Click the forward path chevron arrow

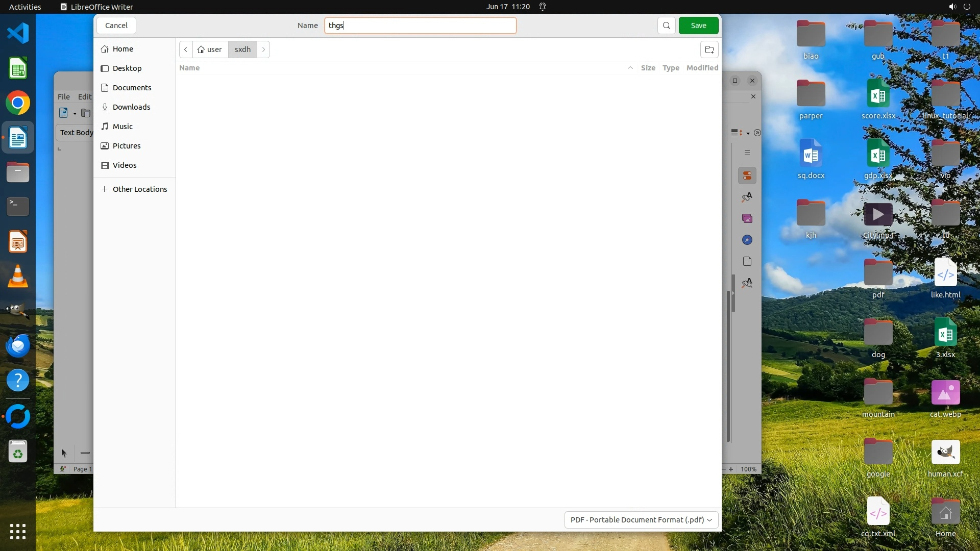tap(263, 49)
